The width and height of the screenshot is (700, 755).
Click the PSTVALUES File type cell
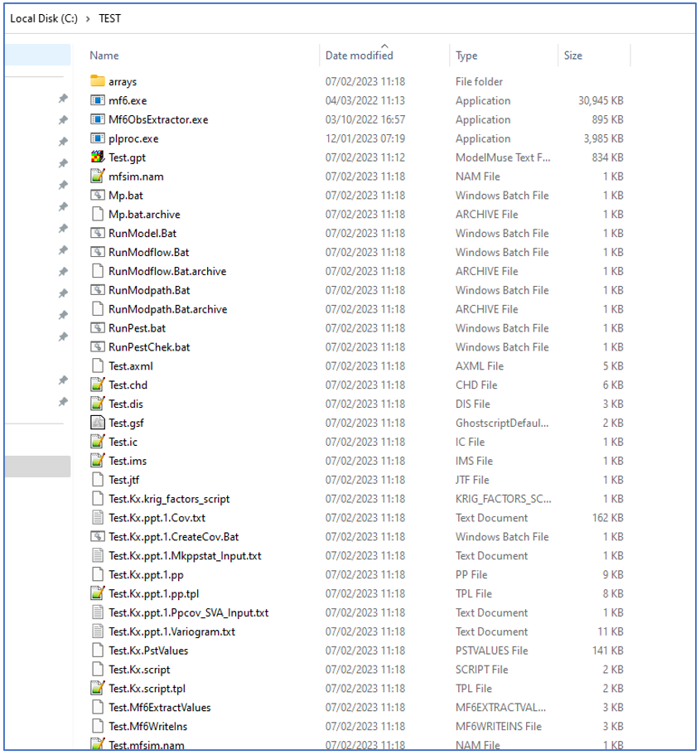(491, 651)
